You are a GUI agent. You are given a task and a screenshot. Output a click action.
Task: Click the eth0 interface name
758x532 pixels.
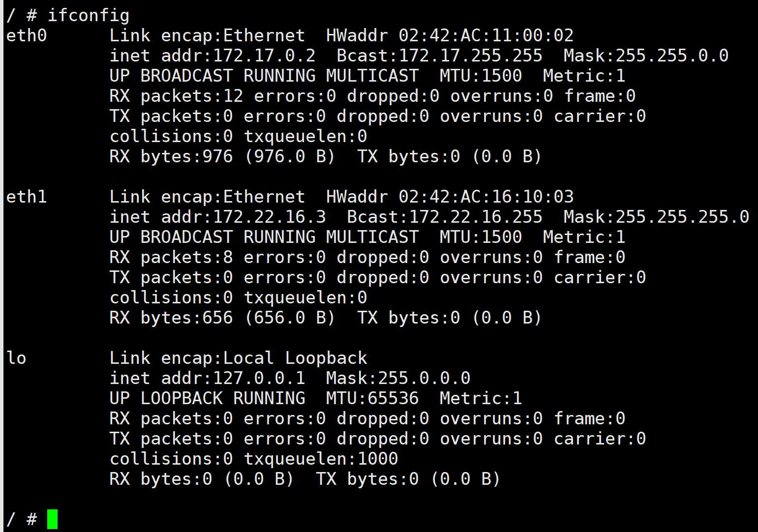pyautogui.click(x=27, y=35)
